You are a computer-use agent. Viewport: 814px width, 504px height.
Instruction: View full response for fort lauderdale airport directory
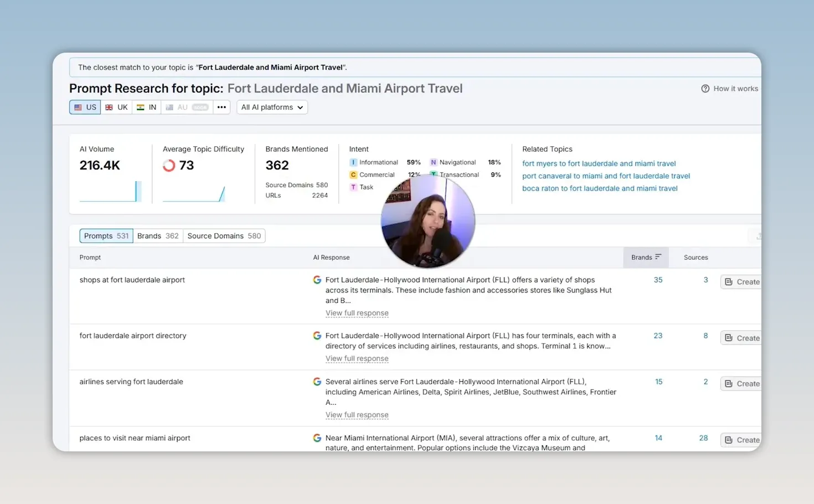pos(357,358)
